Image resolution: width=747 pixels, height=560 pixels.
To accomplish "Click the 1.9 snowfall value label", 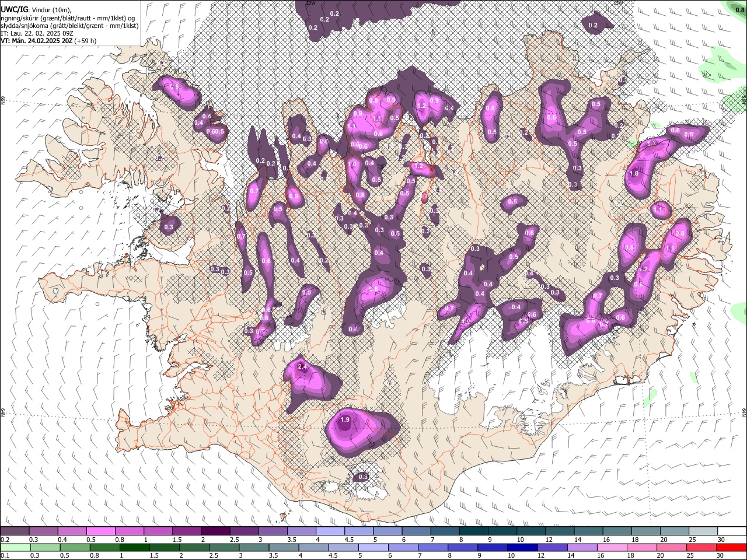I will click(344, 419).
